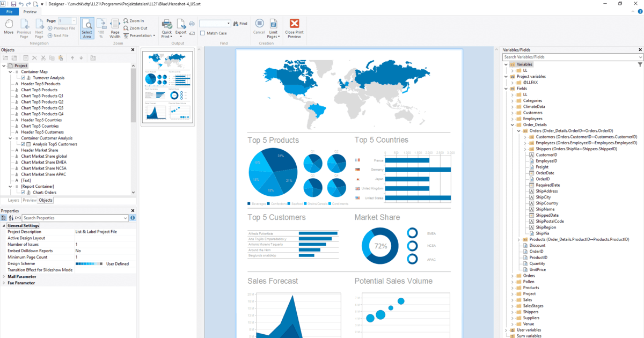Switch to the Layers tab

[13, 200]
